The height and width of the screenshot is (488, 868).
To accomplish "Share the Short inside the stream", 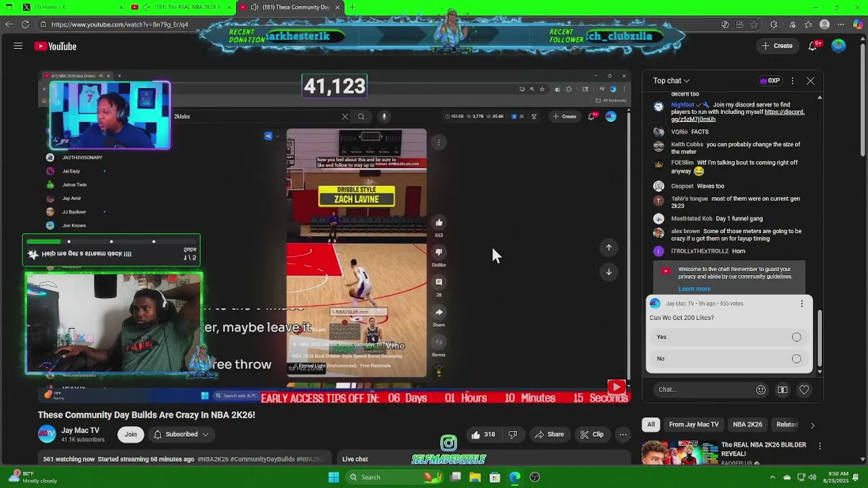I will click(x=439, y=312).
